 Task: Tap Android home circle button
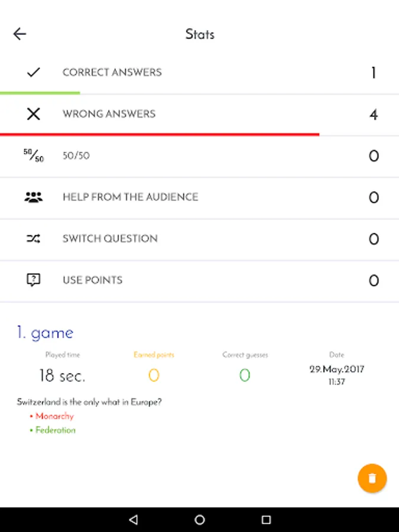pos(200,520)
